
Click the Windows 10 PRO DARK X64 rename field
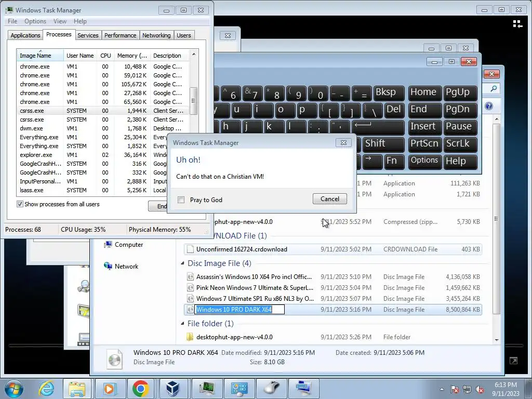240,310
